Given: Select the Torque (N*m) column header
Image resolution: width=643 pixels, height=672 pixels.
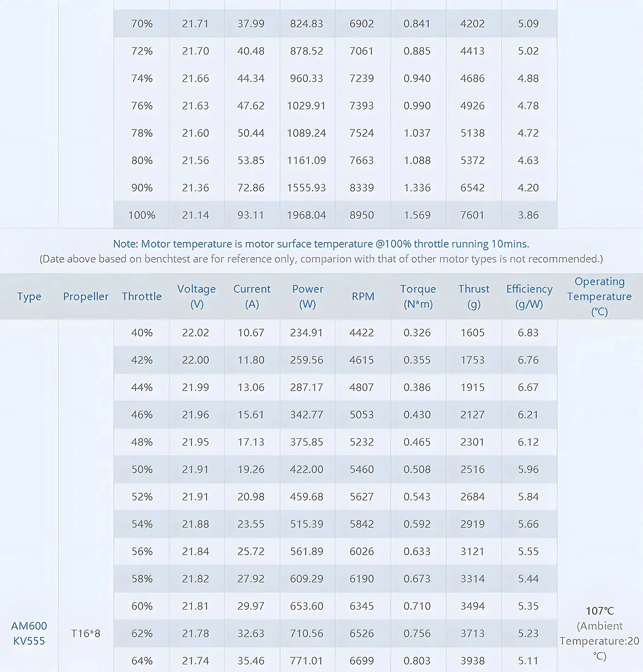Looking at the screenshot, I should point(418,297).
